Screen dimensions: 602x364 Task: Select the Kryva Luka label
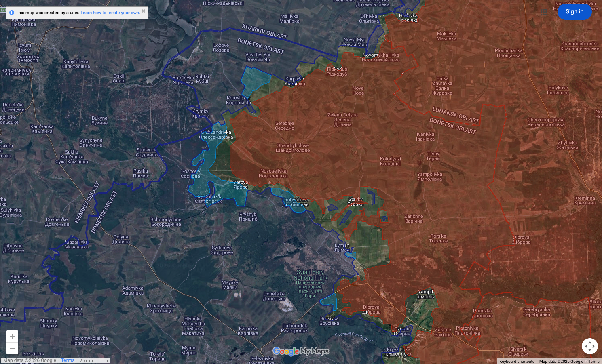point(398,352)
